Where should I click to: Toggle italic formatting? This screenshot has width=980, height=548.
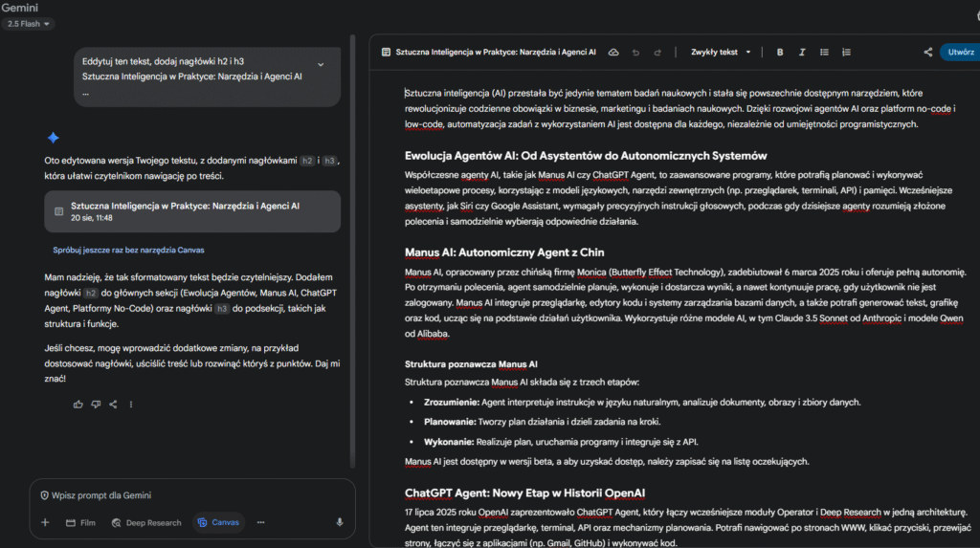tap(802, 53)
